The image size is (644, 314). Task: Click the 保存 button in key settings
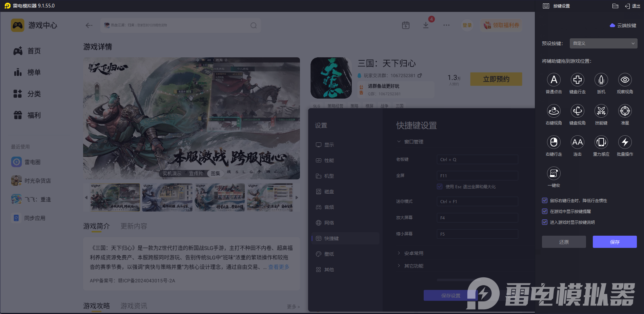tap(615, 242)
